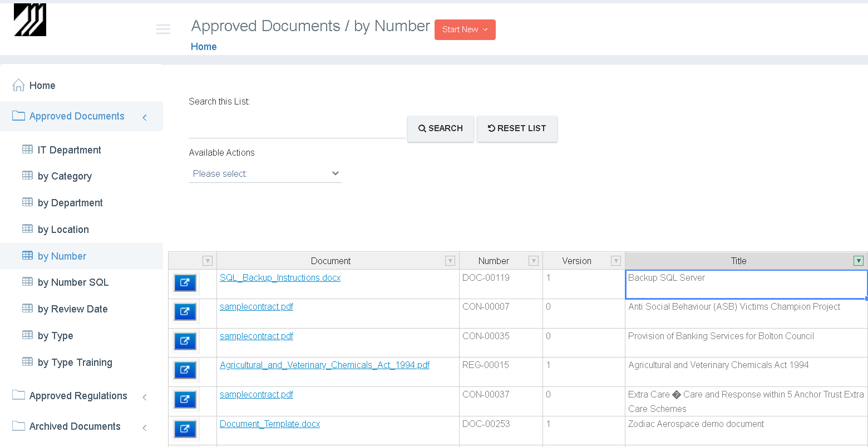The height and width of the screenshot is (447, 868).
Task: Open samplecontract.pdf link for CON-00037
Action: click(x=257, y=394)
